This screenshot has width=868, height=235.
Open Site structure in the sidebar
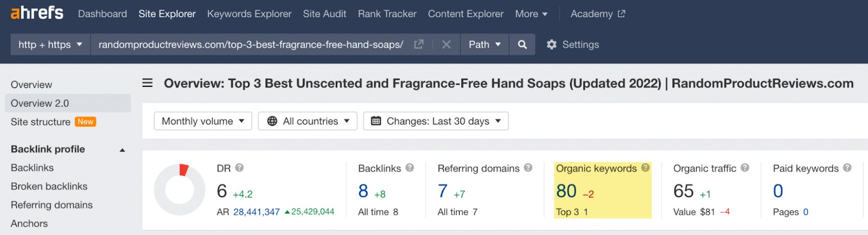pyautogui.click(x=41, y=122)
